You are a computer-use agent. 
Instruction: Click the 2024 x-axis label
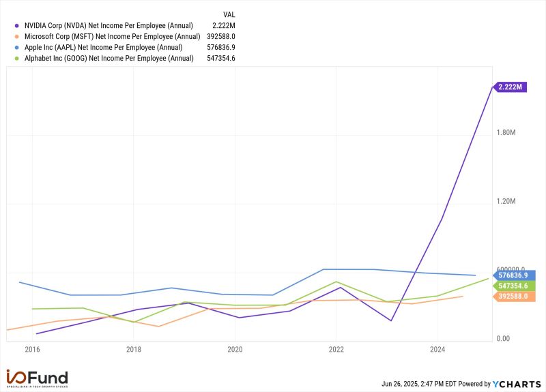coord(437,350)
